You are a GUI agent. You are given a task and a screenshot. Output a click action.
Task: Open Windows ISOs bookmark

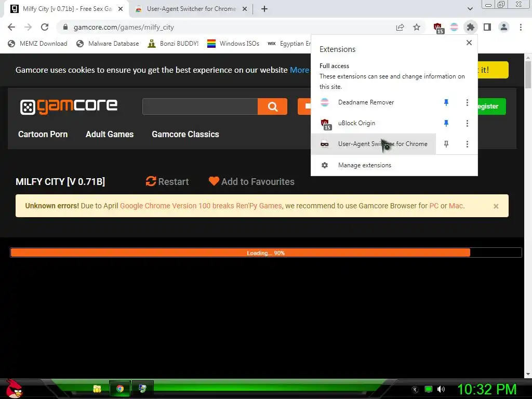pos(233,44)
